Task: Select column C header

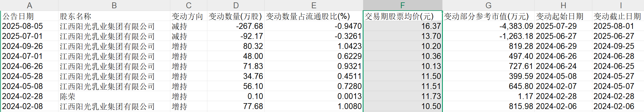Action: pyautogui.click(x=189, y=5)
